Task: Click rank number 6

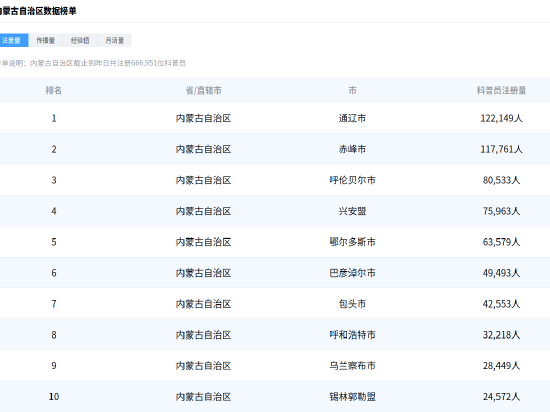Action: (54, 273)
